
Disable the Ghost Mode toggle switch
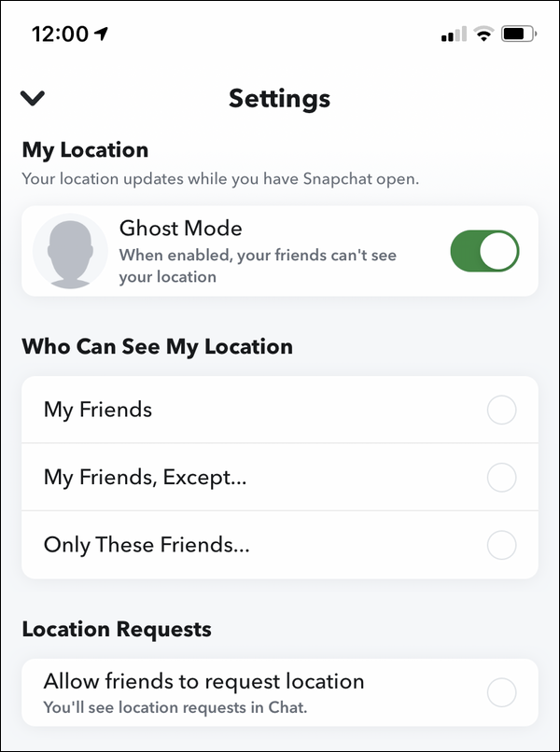coord(484,251)
